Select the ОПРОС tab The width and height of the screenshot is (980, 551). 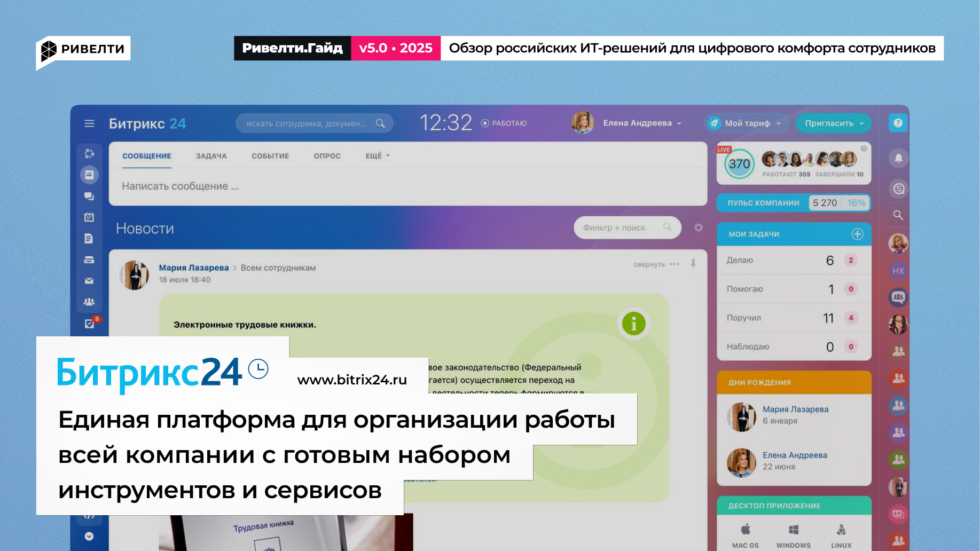coord(326,155)
